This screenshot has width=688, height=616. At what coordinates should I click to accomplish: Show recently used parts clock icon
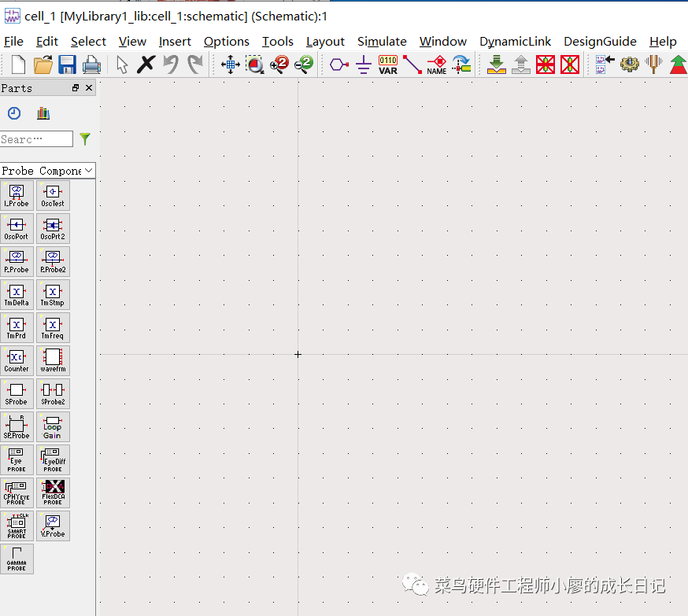14,113
